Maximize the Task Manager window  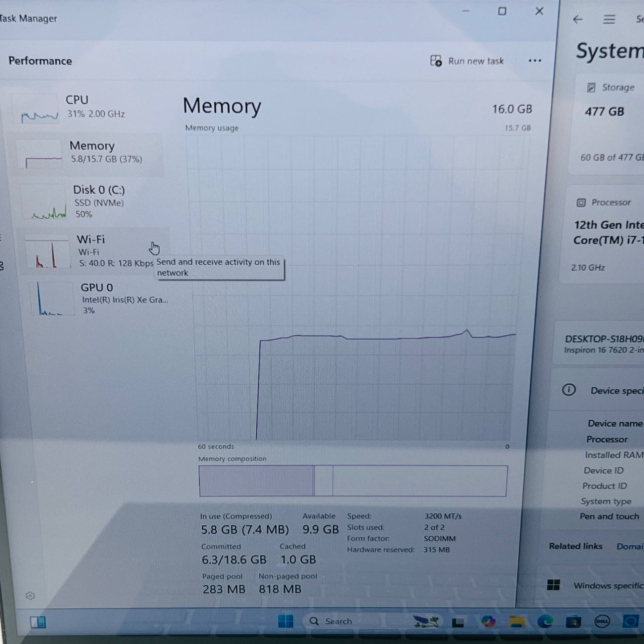(x=502, y=11)
